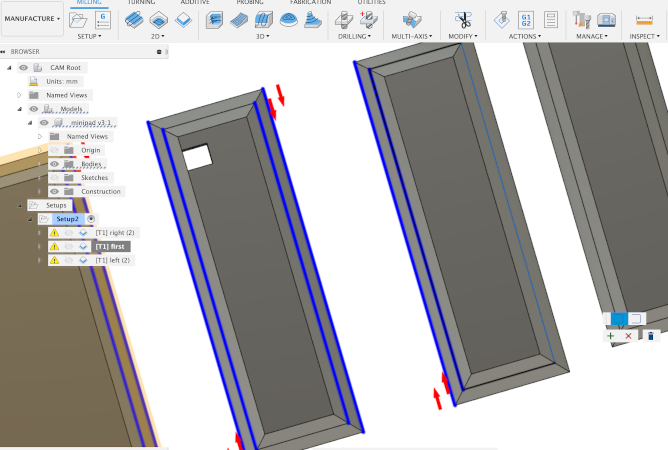
Task: Hide the Bodies folder with eye icon
Action: [x=55, y=164]
